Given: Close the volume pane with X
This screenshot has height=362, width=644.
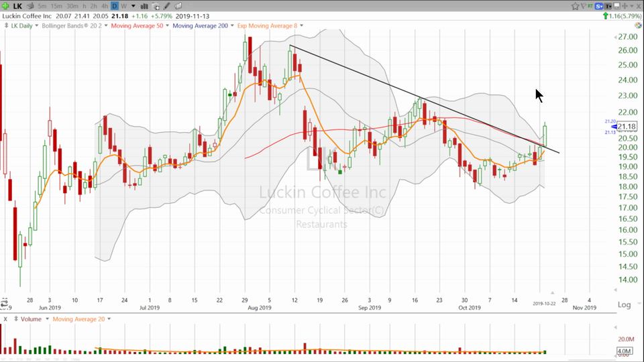Looking at the screenshot, I should [5, 319].
